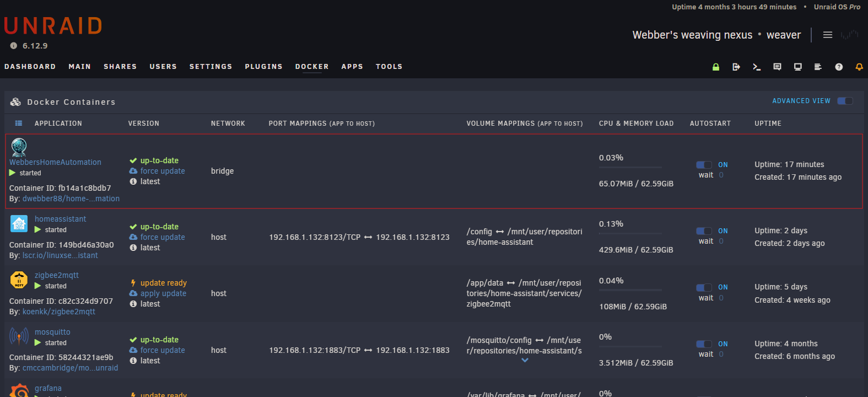Open the feedback icon in toolbar
Viewport: 868px width, 397px height.
click(x=777, y=67)
